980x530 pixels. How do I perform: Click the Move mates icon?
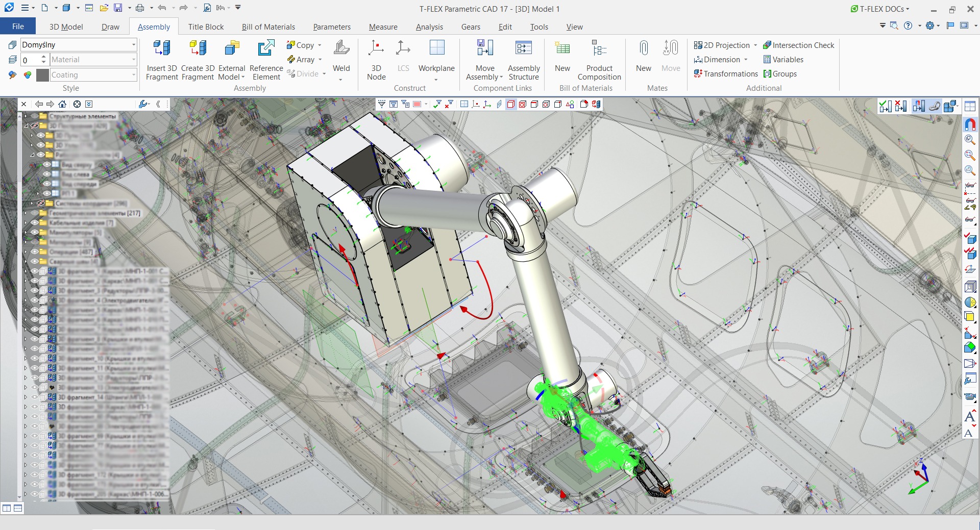(x=671, y=48)
